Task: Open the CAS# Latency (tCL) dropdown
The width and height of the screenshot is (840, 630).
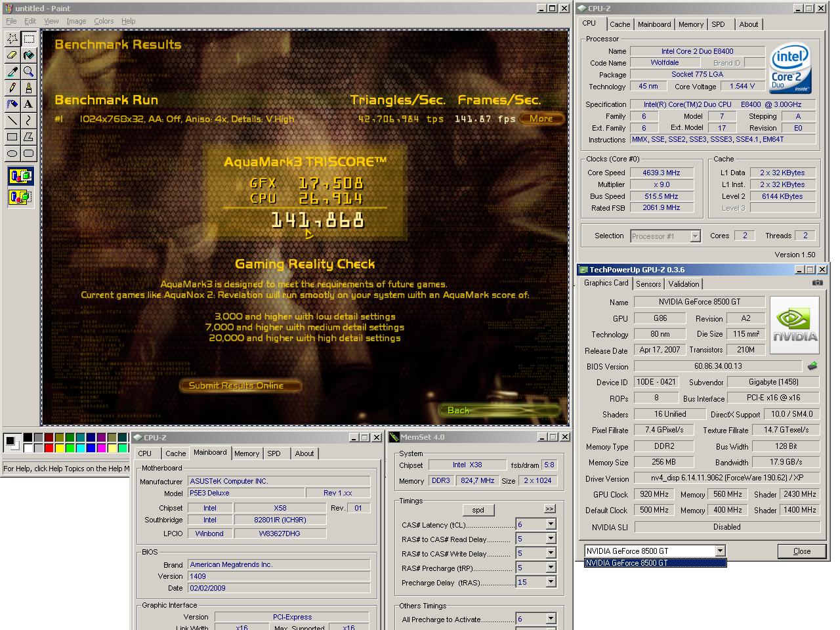Action: coord(551,524)
